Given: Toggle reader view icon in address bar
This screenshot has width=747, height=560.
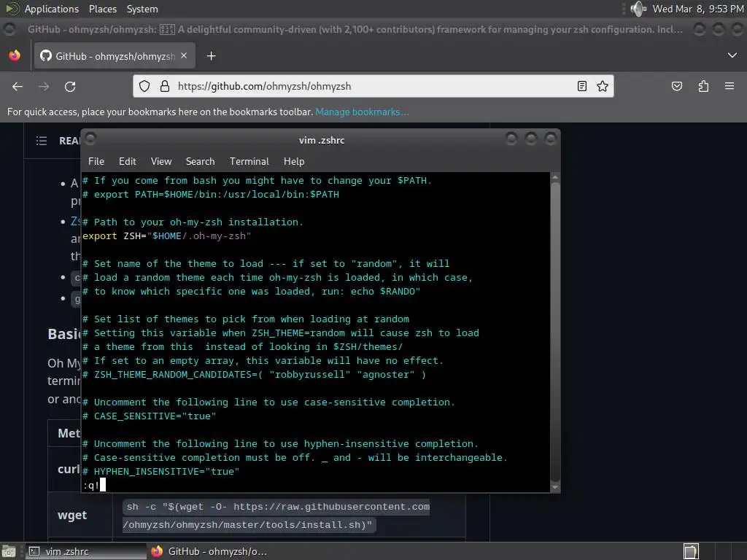Looking at the screenshot, I should click(x=581, y=86).
